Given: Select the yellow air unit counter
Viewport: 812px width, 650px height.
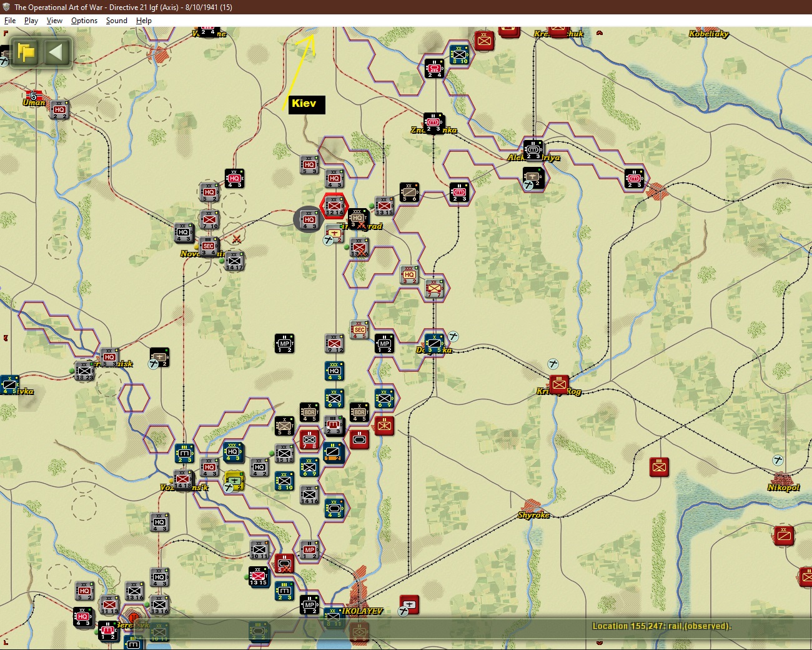Looking at the screenshot, I should 234,481.
